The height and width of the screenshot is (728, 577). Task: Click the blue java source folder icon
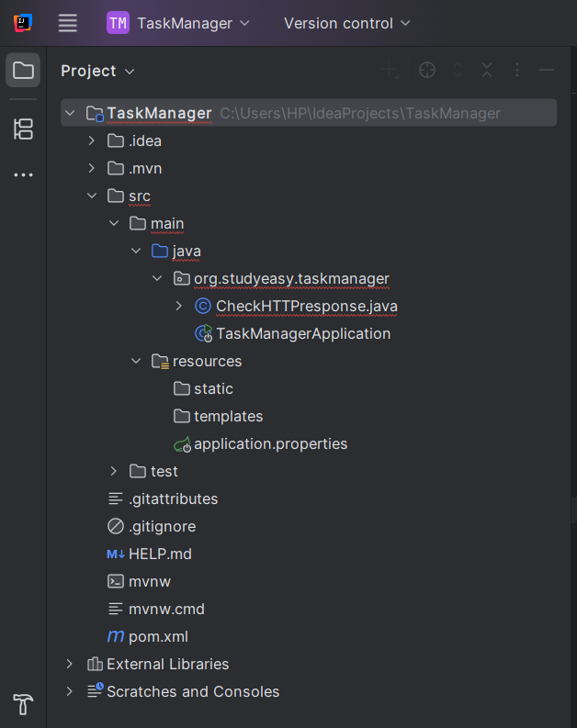160,251
